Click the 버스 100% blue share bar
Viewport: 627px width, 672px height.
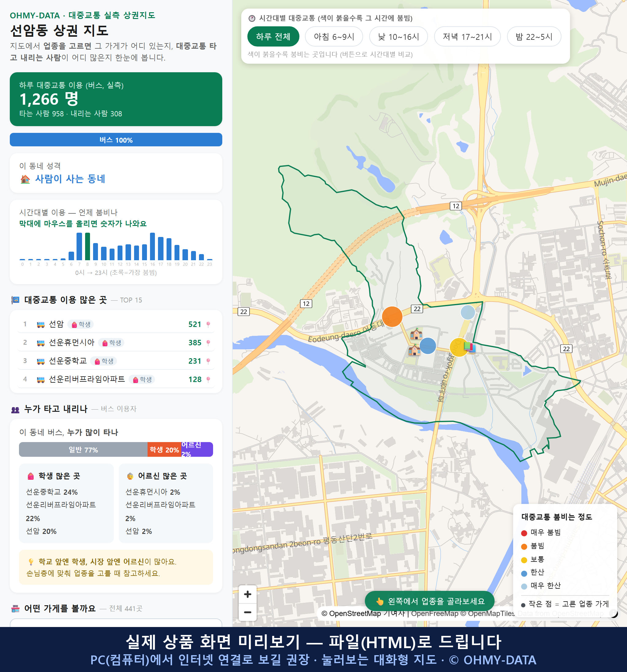[116, 140]
